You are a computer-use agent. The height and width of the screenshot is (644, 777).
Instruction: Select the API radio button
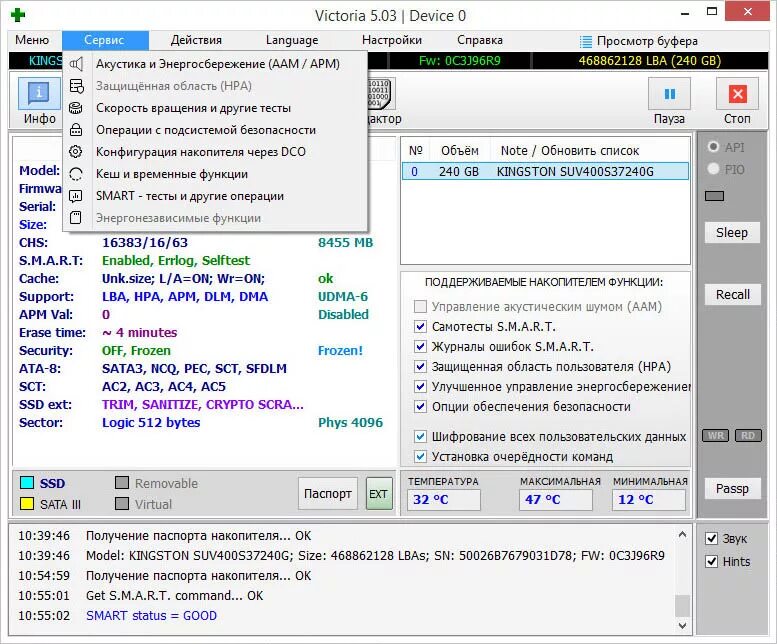pos(714,147)
